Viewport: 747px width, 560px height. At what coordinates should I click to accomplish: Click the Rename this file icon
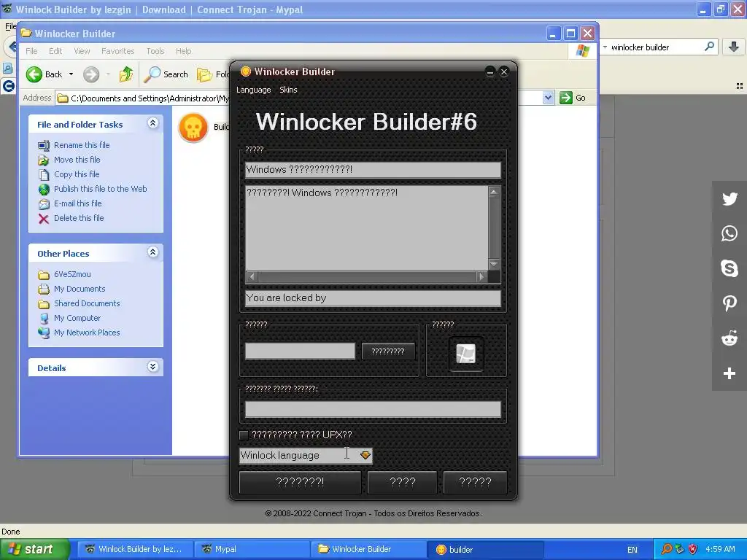coord(44,145)
